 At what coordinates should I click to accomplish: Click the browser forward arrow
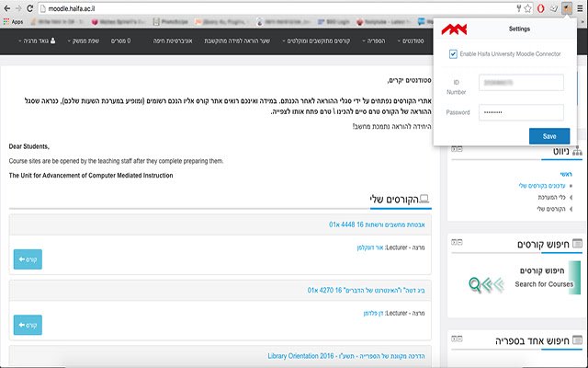click(x=18, y=8)
